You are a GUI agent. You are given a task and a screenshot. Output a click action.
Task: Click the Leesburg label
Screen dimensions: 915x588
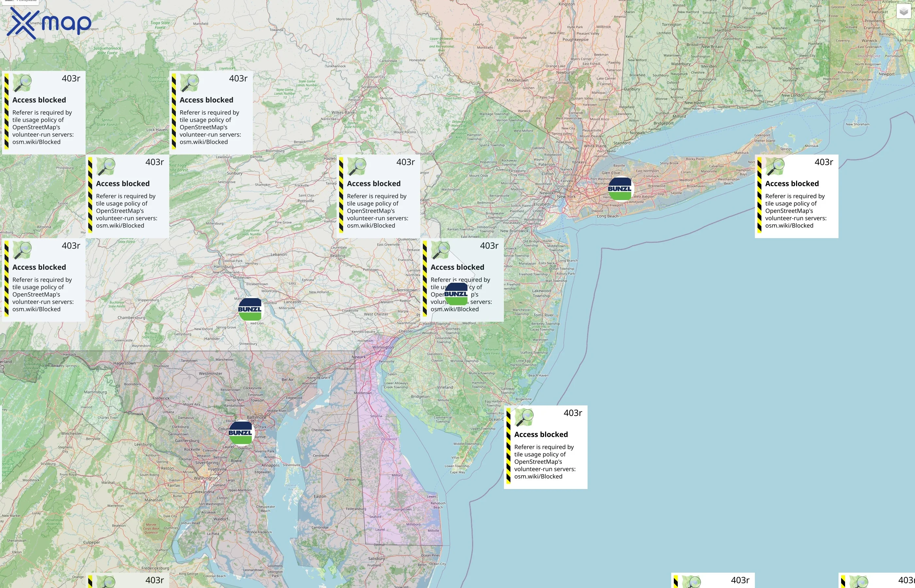point(143,444)
